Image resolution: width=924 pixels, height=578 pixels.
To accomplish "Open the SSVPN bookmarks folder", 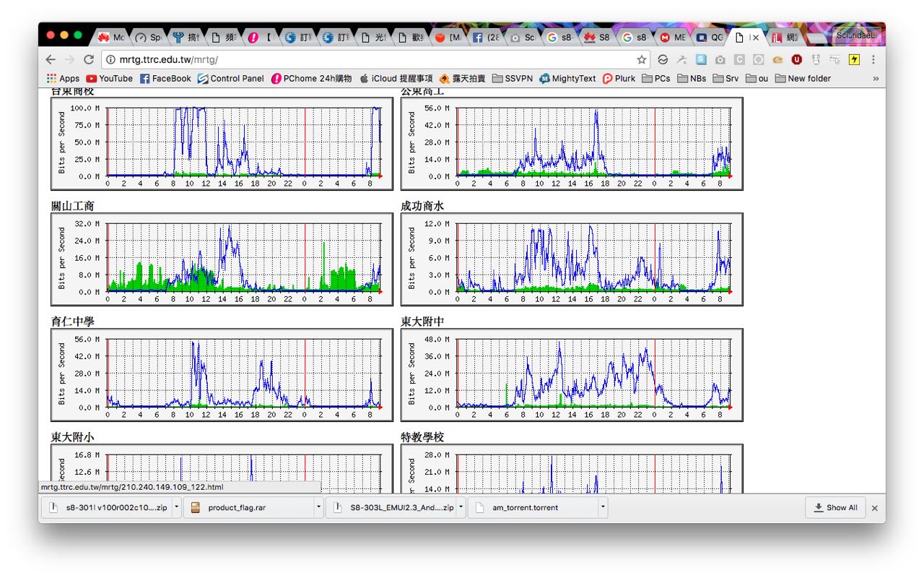I will coord(513,78).
